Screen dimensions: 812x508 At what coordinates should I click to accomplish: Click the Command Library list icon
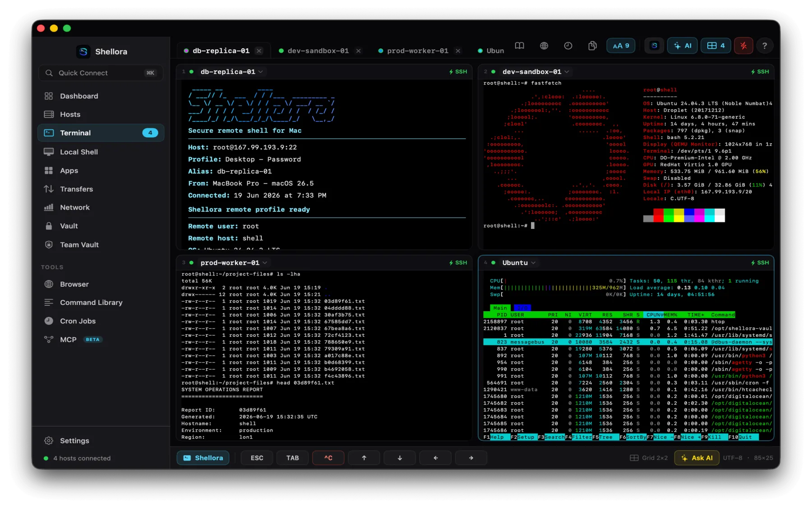tap(49, 303)
